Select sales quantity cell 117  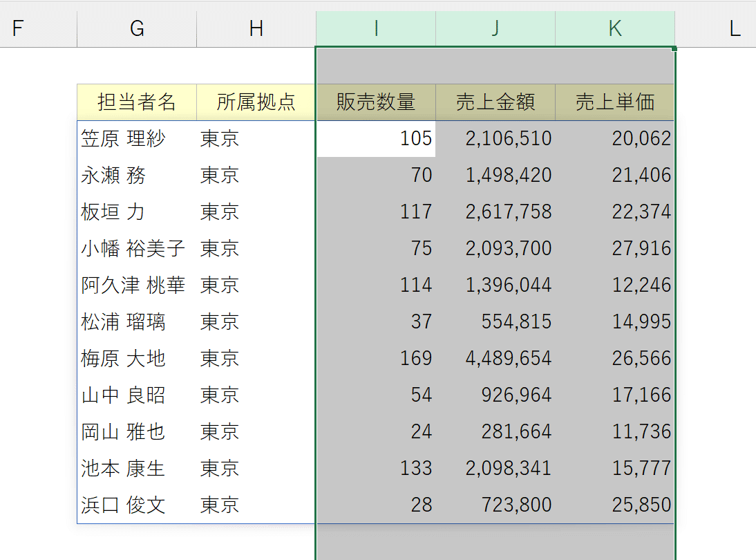376,212
